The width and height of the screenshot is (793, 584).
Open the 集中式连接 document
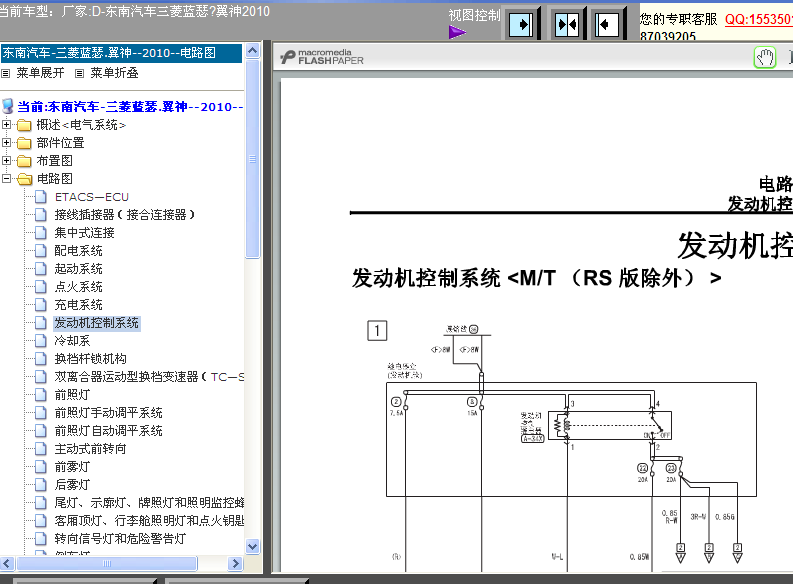(84, 233)
